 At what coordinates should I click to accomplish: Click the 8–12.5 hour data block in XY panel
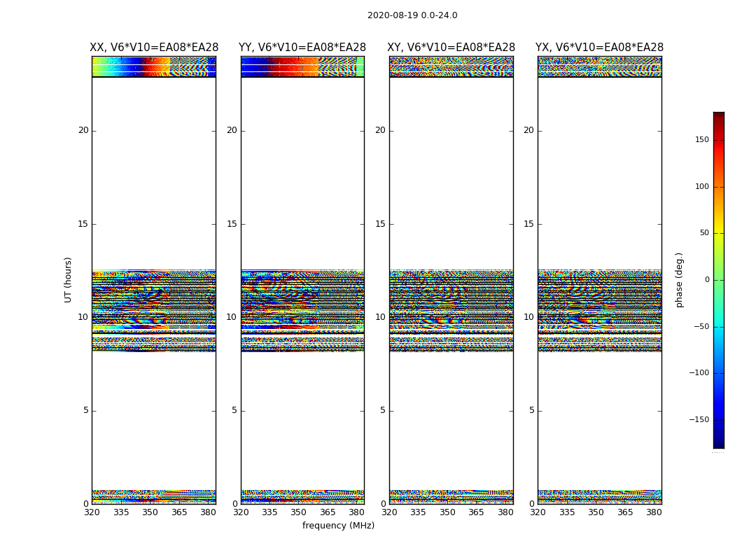(451, 311)
